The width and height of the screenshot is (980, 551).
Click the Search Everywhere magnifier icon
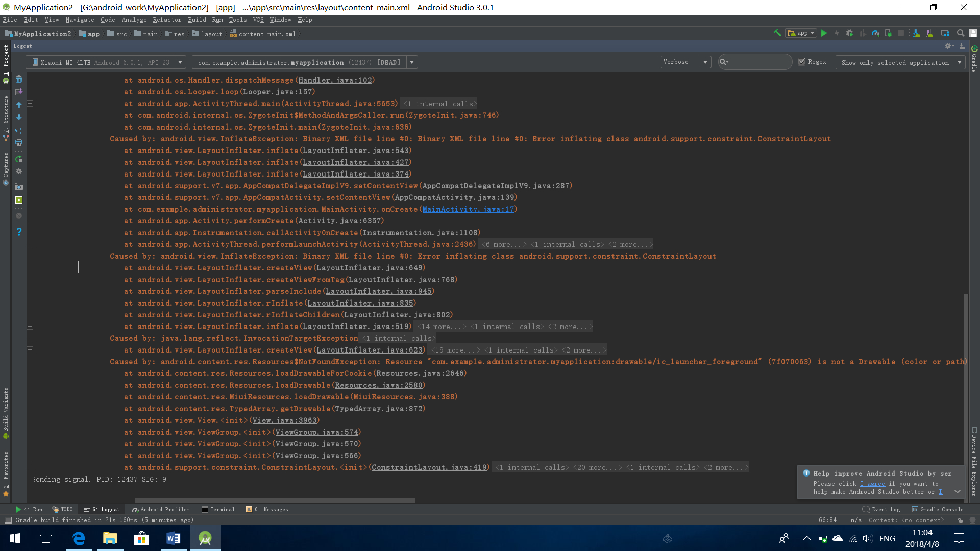(960, 33)
